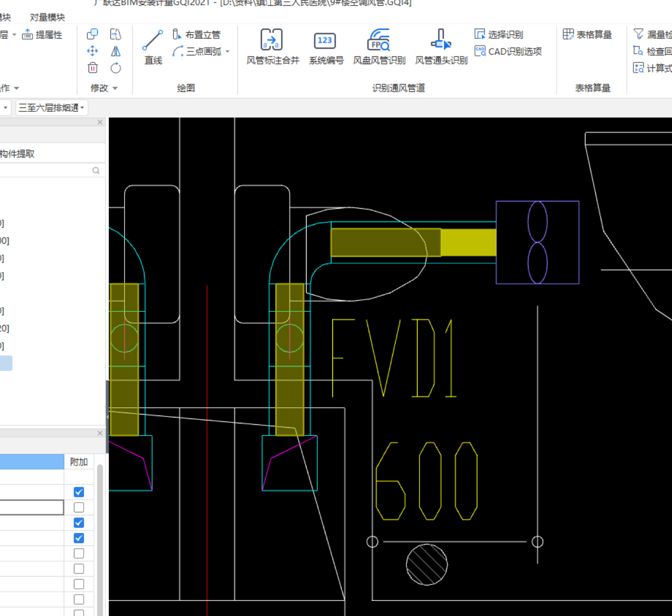The image size is (672, 616).
Task: Select the mirror tool icon
Action: (x=115, y=51)
